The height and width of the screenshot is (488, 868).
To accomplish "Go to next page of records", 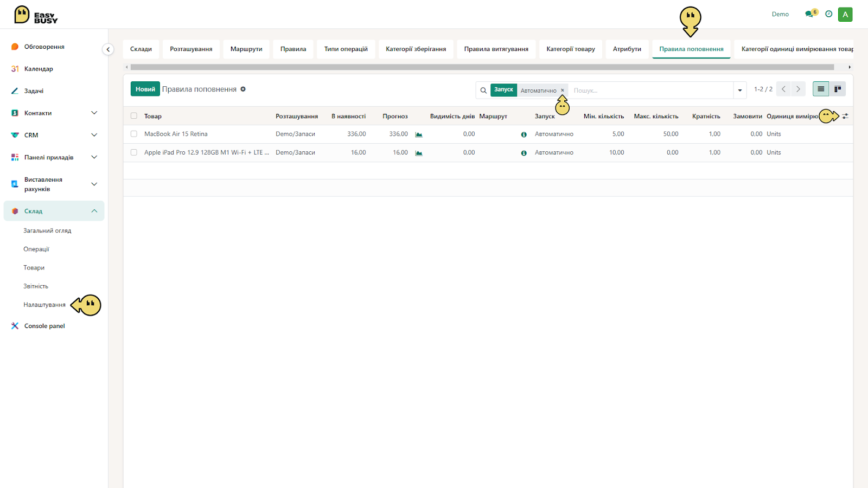I will pyautogui.click(x=798, y=89).
